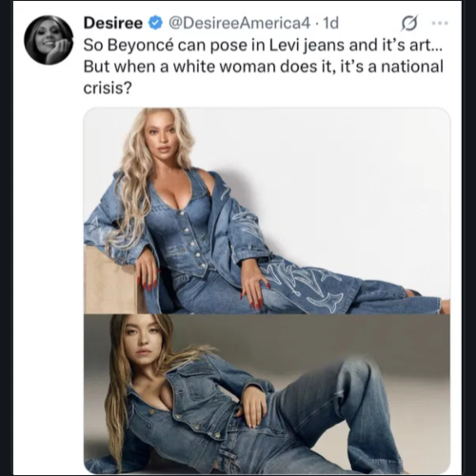This screenshot has height=476, width=476.
Task: Open the 1d post timestamp
Action: pyautogui.click(x=330, y=23)
